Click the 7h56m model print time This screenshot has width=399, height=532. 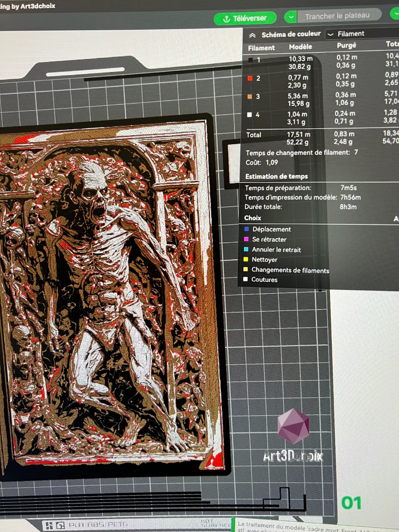(350, 197)
